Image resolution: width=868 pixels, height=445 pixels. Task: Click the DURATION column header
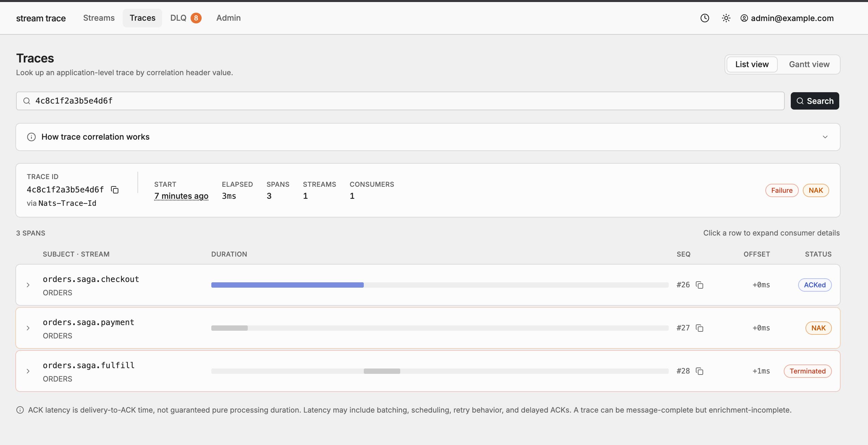point(229,255)
